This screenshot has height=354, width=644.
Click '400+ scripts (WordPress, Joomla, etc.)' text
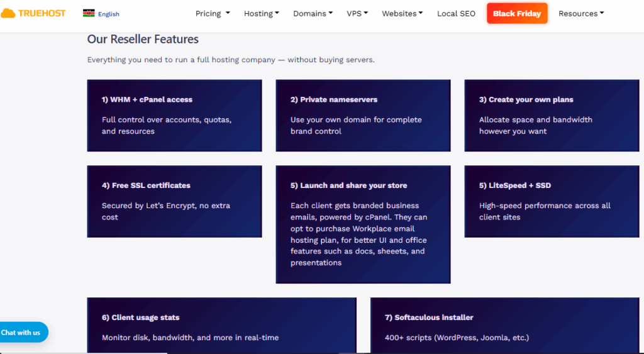pyautogui.click(x=457, y=338)
